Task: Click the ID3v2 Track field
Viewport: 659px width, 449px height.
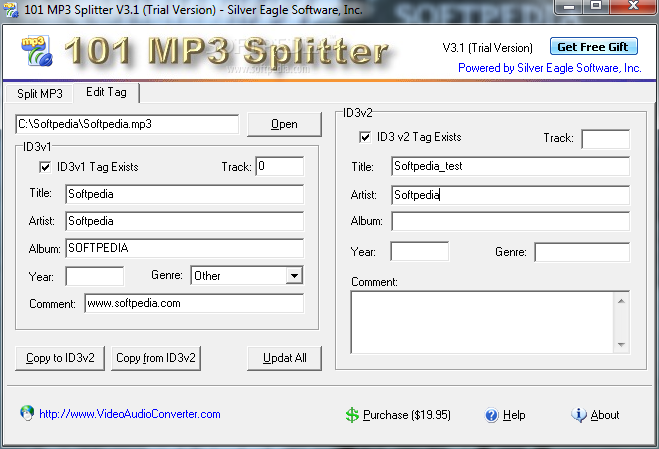Action: pos(606,139)
